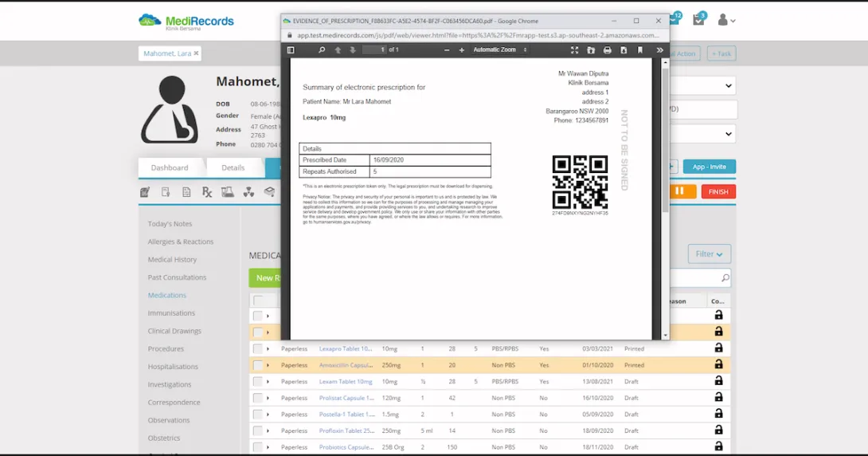Close the Mahomet, Lara patient tab
Viewport: 868px width, 456px height.
[x=196, y=53]
